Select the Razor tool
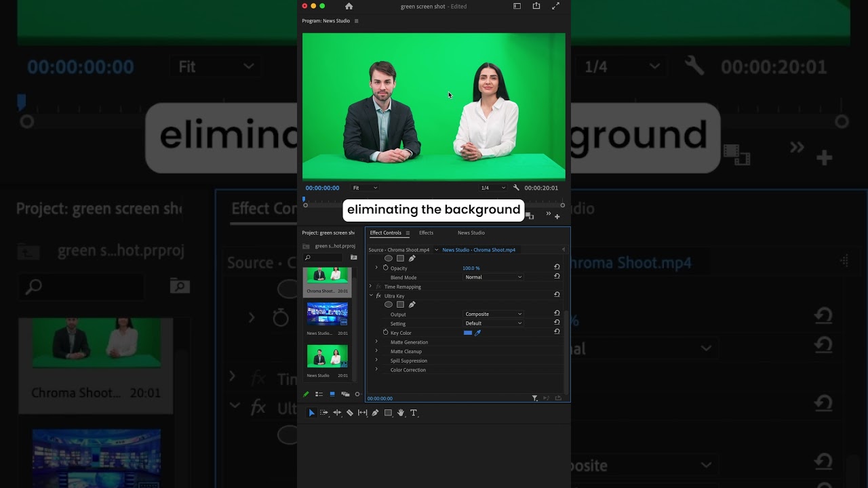The image size is (868, 488). (x=350, y=413)
